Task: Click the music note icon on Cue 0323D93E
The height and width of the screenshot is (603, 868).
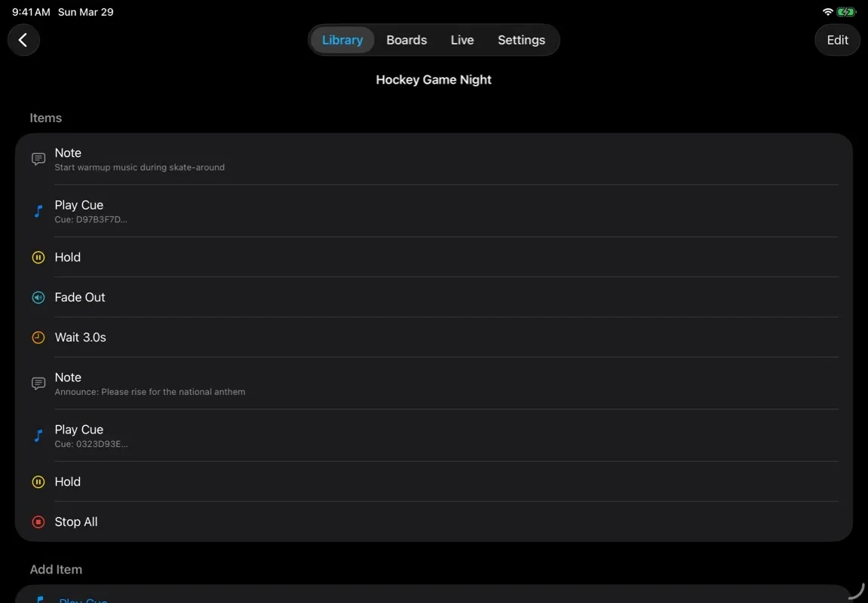Action: [38, 435]
